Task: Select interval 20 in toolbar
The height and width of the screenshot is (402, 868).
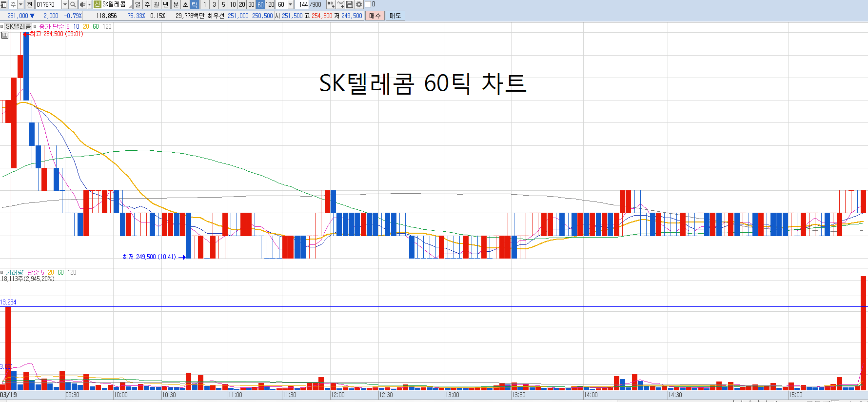Action: [242, 4]
